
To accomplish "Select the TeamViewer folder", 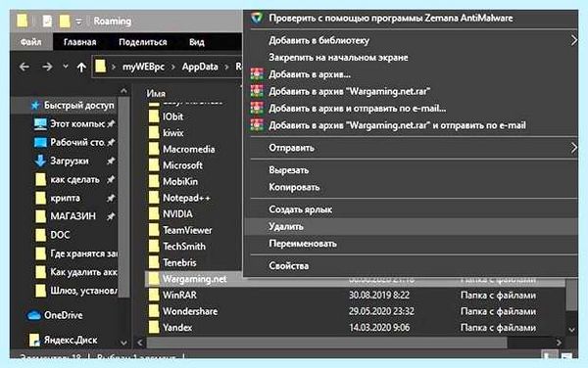I will click(x=187, y=230).
